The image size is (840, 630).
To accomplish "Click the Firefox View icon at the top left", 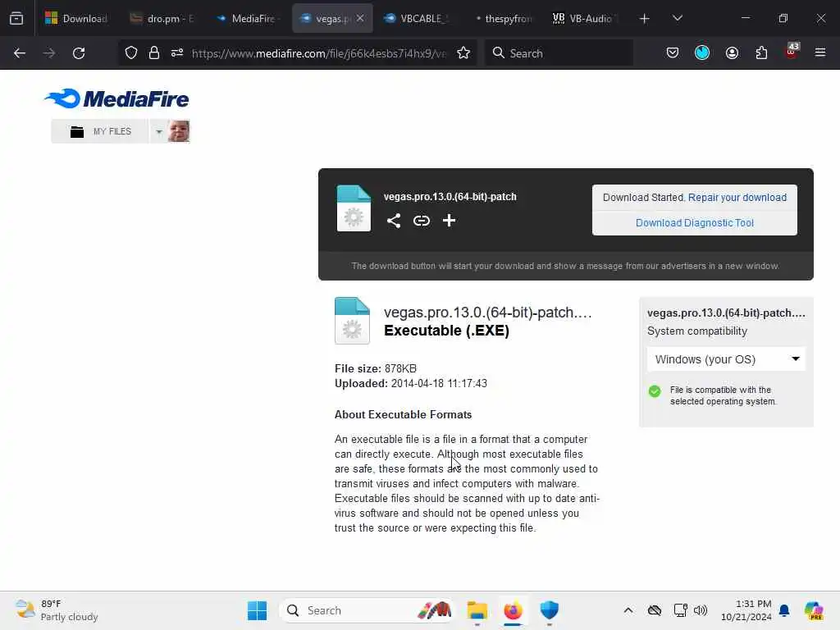I will tap(16, 18).
